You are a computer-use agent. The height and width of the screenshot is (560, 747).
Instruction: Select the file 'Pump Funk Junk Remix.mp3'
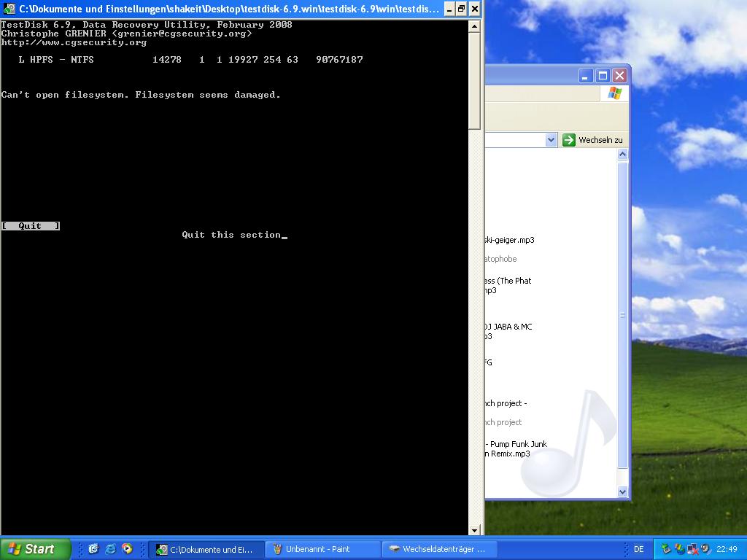pyautogui.click(x=516, y=449)
